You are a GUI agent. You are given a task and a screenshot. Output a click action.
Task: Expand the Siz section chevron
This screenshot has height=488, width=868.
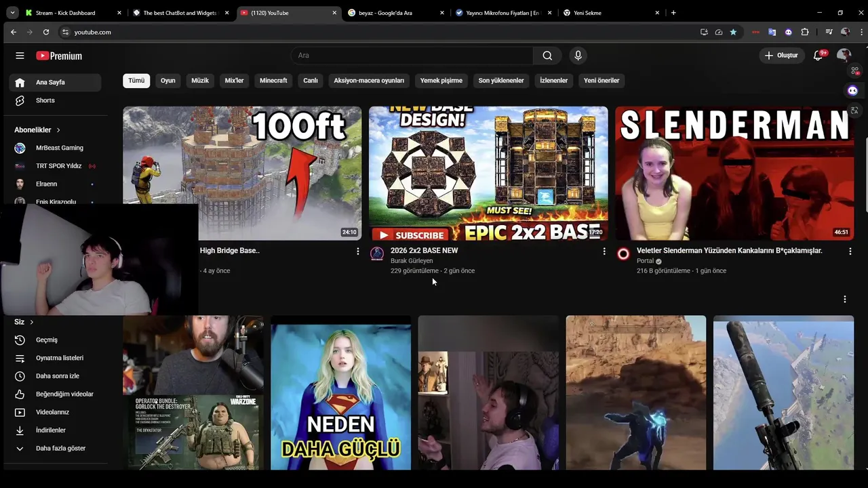point(31,322)
